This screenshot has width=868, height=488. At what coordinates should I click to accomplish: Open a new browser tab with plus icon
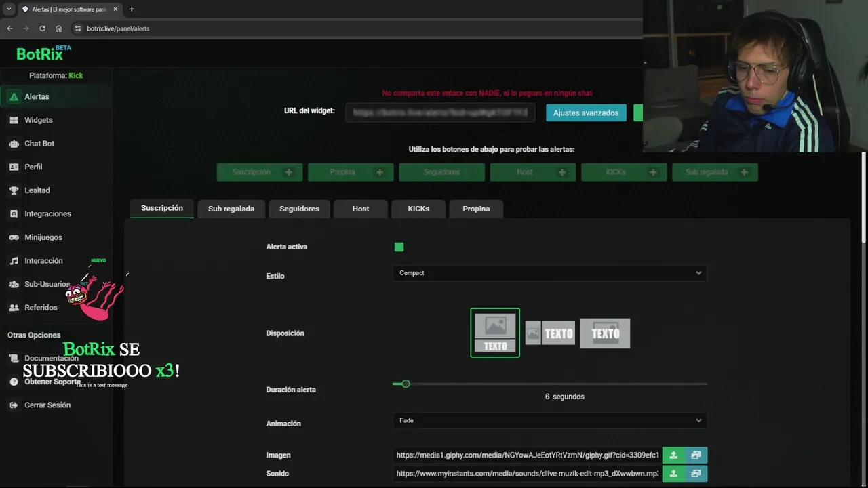point(132,9)
